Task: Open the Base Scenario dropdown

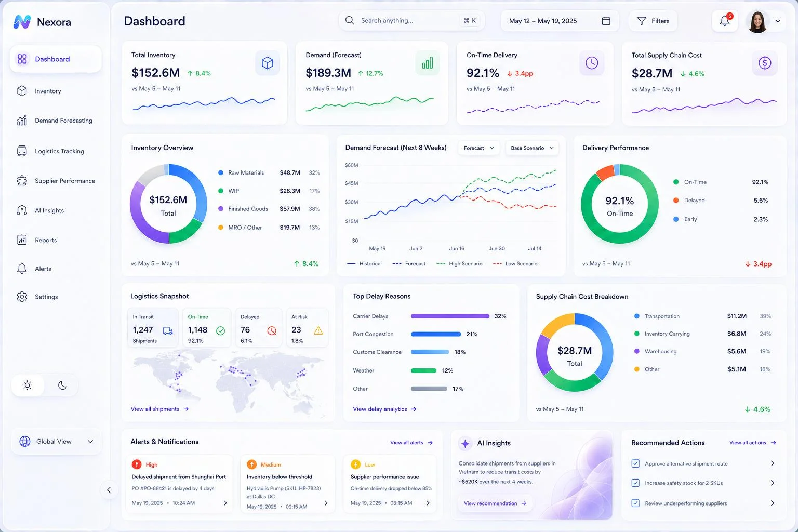Action: pos(532,148)
